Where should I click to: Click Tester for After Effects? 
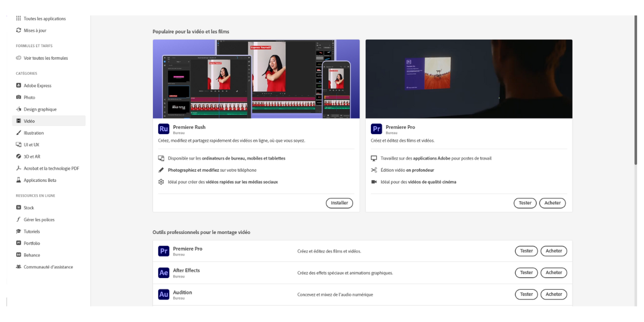[x=526, y=273]
